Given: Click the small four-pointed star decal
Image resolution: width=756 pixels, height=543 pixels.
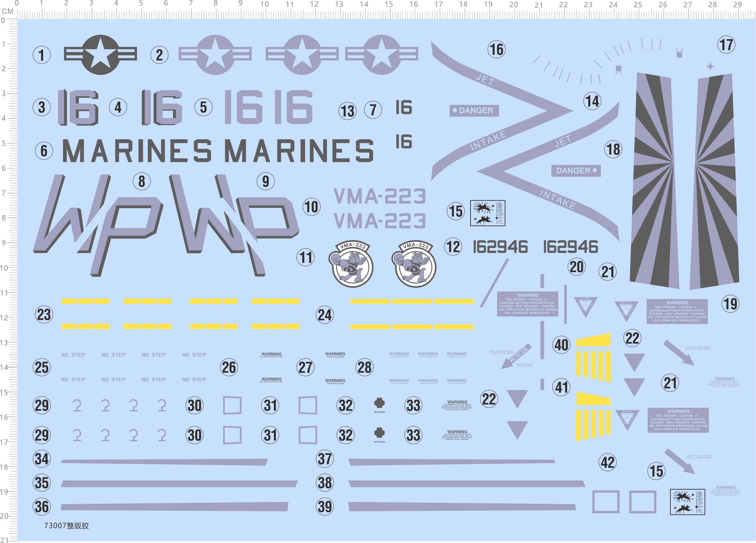Looking at the screenshot, I should click(710, 67).
